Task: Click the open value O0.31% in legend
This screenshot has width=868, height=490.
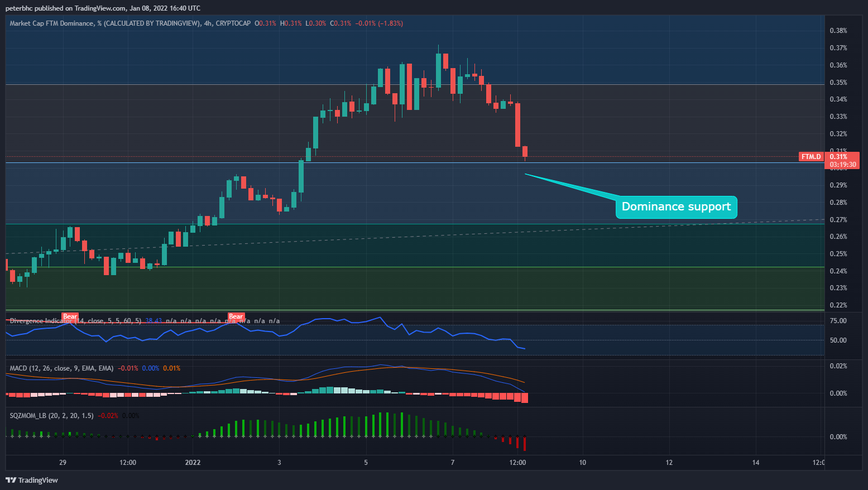Action: click(266, 23)
